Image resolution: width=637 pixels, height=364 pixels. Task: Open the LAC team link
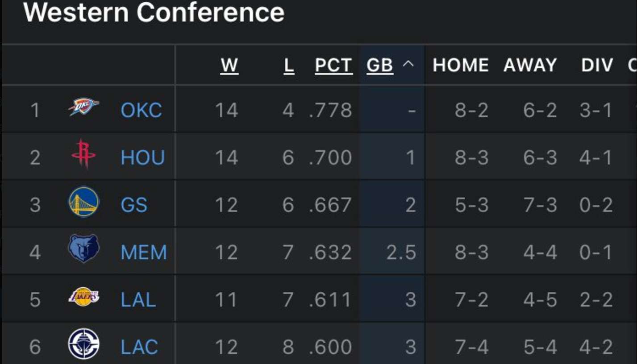tap(139, 347)
